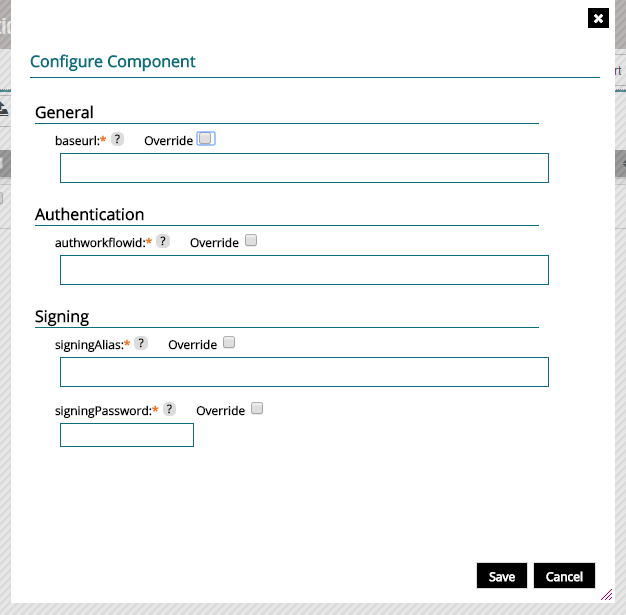Open the authworkflowid help tooltip icon
This screenshot has width=626, height=615.
point(163,241)
